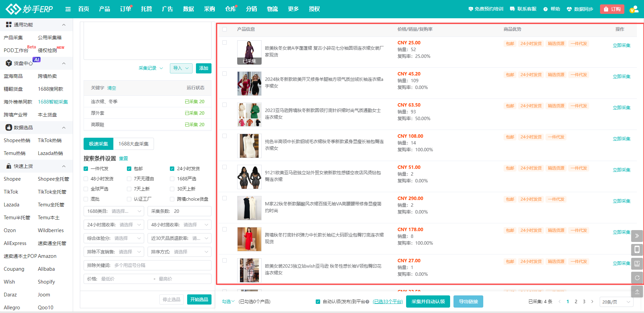Click the floating back-to-top arrow icon
This screenshot has height=313, width=644.
click(x=637, y=291)
